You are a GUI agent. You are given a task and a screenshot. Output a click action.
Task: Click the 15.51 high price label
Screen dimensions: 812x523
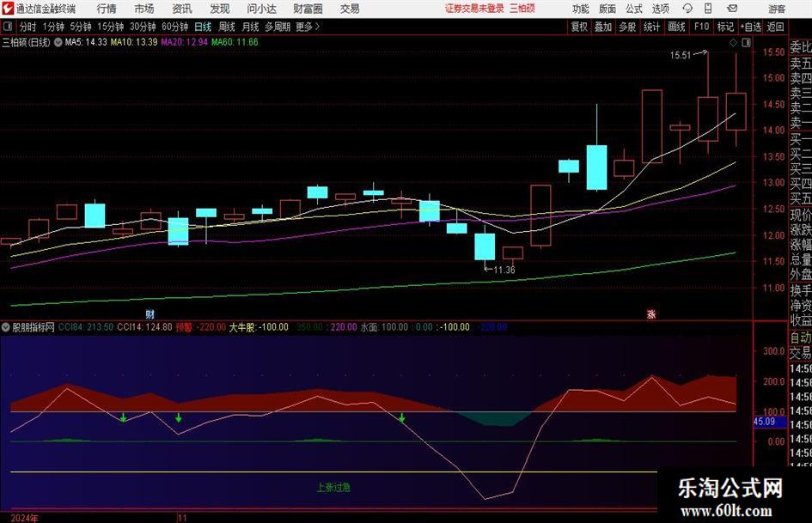point(681,56)
